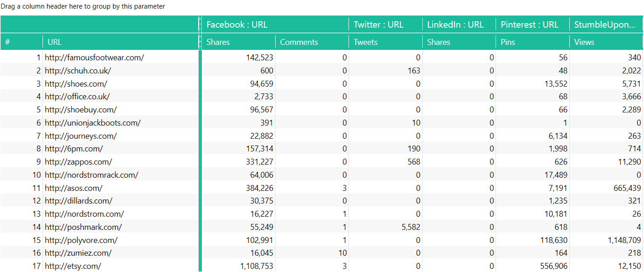
Task: Sort by Facebook Shares column header
Action: [239, 42]
